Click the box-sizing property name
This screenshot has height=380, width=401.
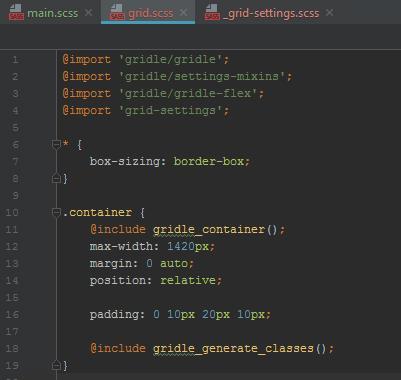pos(125,162)
